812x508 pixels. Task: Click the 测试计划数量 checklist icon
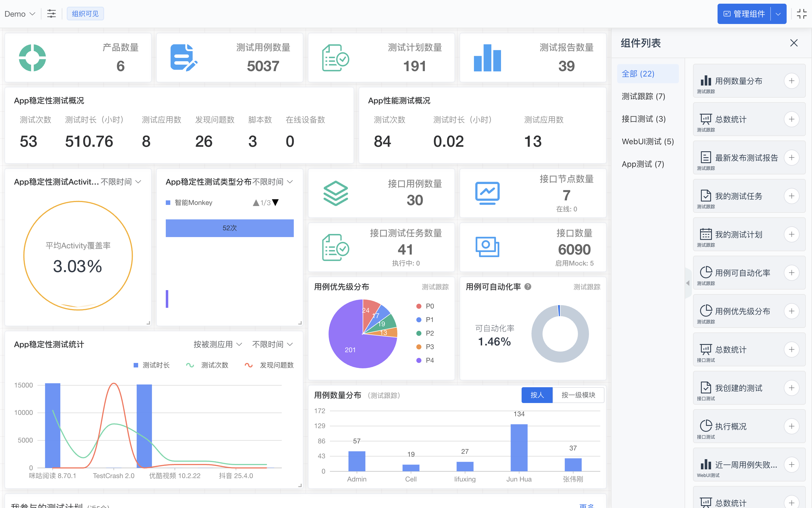tap(336, 58)
